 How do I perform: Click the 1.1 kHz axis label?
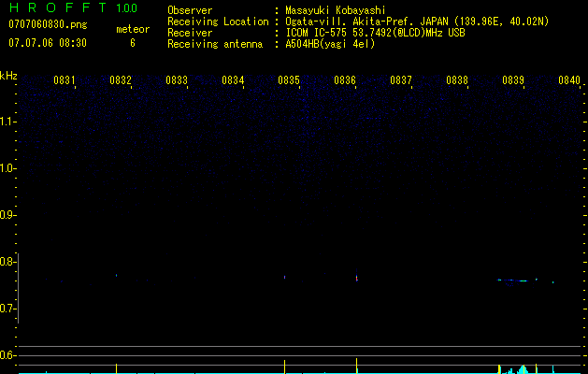pos(7,122)
